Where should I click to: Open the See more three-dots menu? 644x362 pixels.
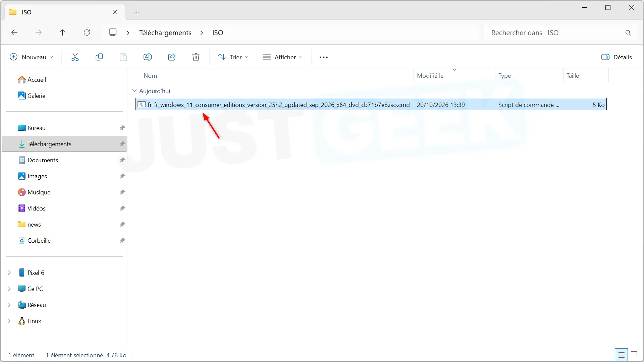(x=324, y=57)
